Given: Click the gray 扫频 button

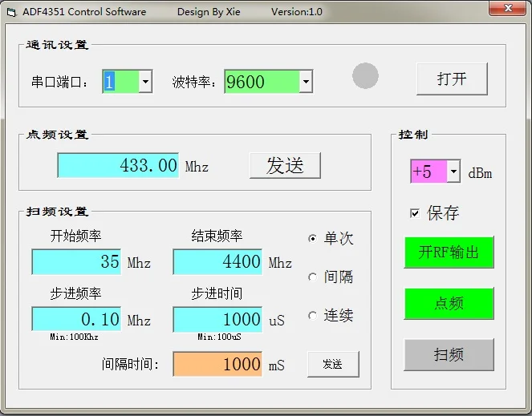Looking at the screenshot, I should tap(449, 354).
